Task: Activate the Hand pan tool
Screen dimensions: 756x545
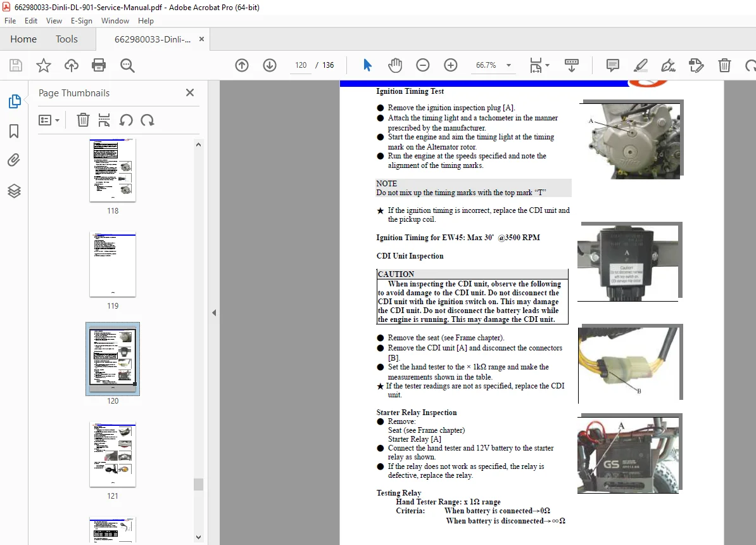Action: point(395,65)
